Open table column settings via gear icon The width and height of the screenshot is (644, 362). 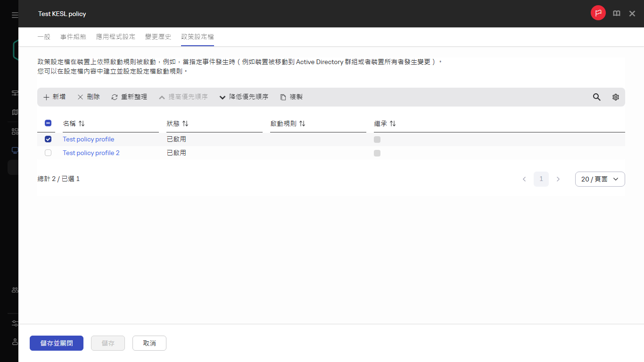point(615,97)
